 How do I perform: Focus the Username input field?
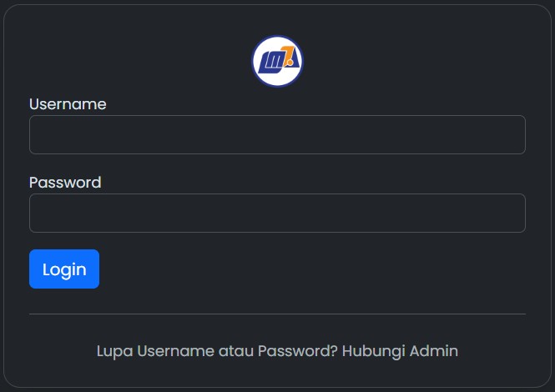(277, 134)
